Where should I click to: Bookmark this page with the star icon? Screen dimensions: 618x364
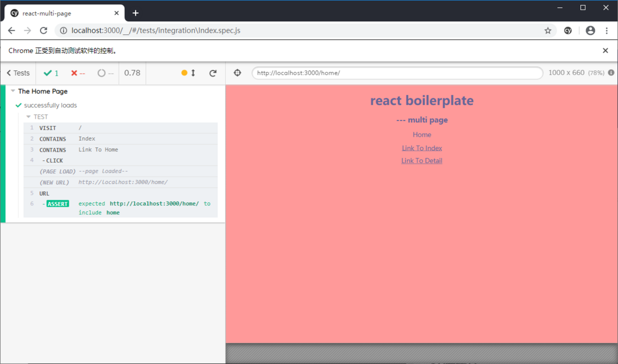click(x=548, y=30)
